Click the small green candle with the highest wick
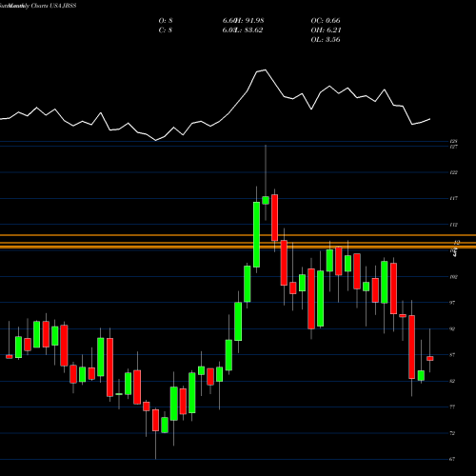The width and height of the screenshot is (476, 476). pos(266,200)
